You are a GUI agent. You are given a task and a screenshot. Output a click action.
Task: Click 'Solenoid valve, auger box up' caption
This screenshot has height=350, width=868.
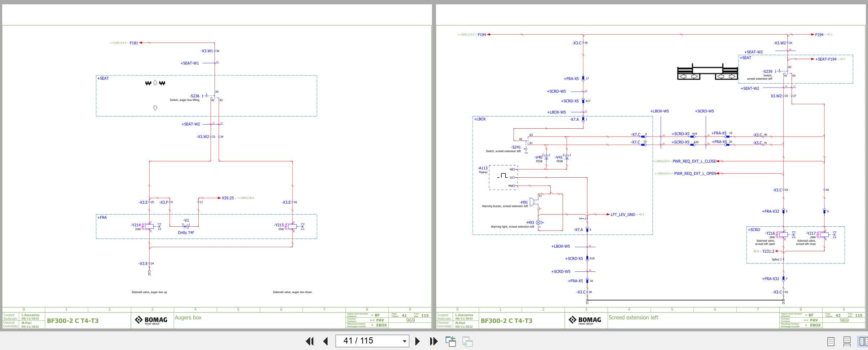(149, 292)
